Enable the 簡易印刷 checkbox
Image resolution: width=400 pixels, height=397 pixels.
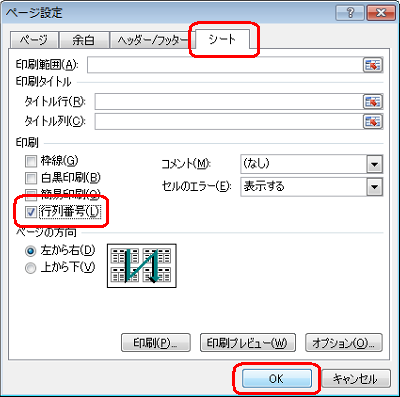click(31, 195)
